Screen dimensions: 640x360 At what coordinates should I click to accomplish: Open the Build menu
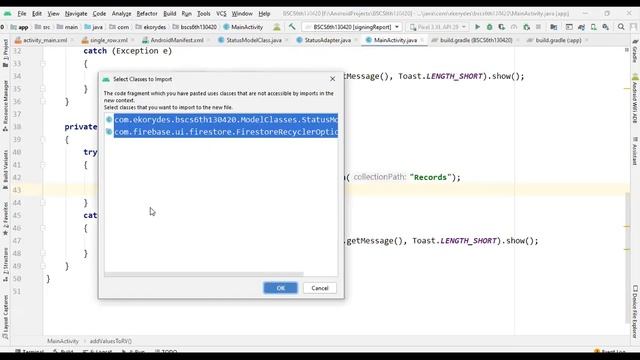pyautogui.click(x=169, y=13)
